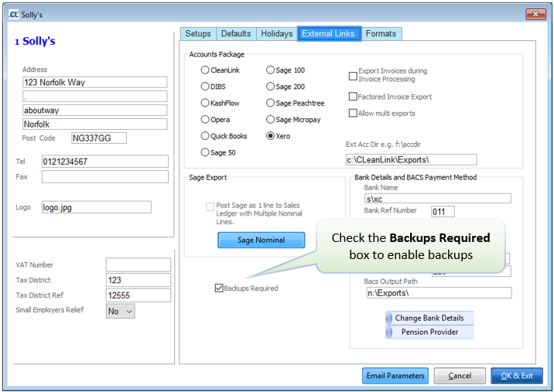This screenshot has height=392, width=554.
Task: Edit the Post Code field NG337GG
Action: click(x=99, y=138)
